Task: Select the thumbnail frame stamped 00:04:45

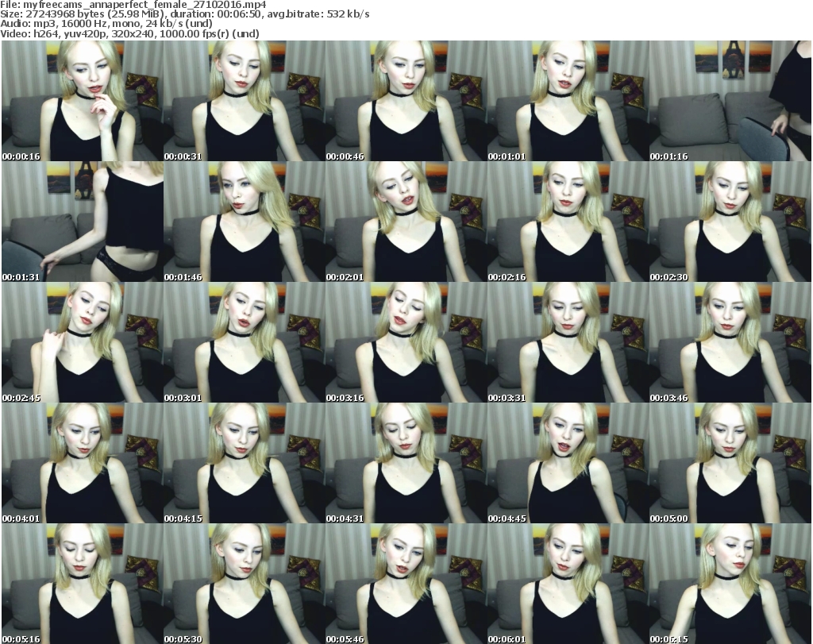Action: pos(568,463)
